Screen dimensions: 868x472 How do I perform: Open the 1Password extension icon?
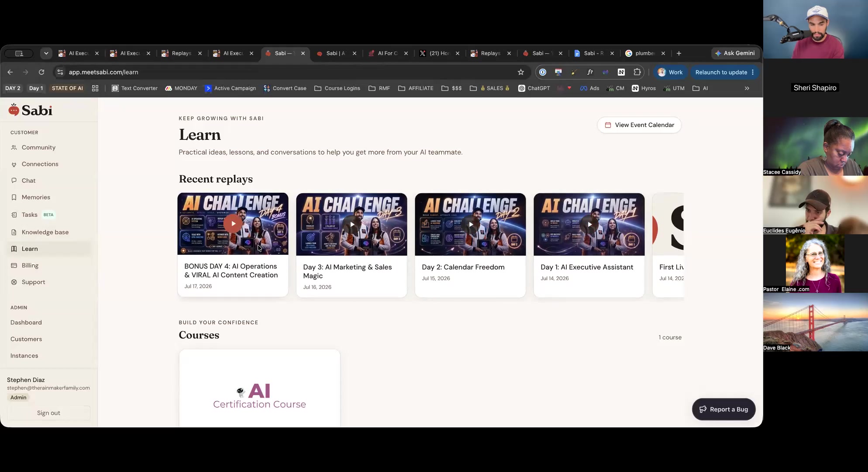point(543,72)
